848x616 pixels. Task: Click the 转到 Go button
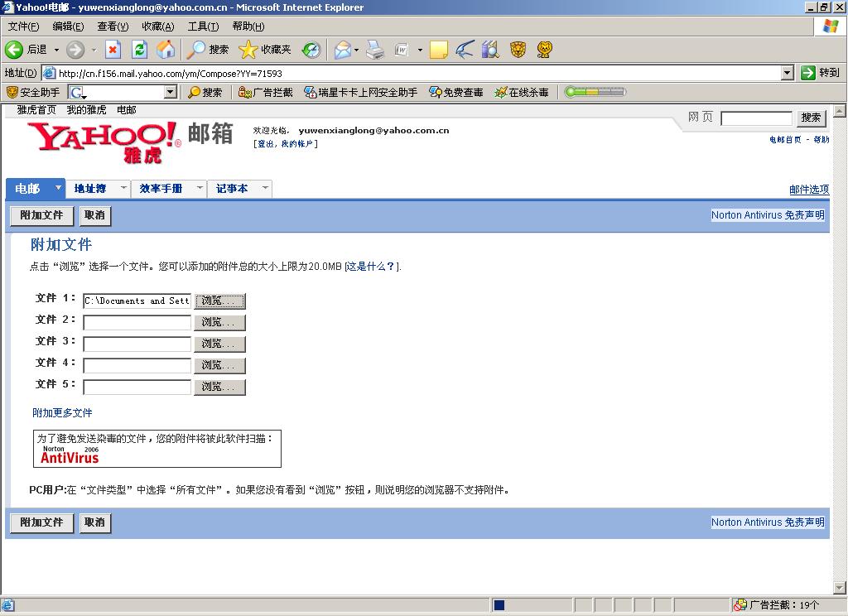tap(820, 73)
